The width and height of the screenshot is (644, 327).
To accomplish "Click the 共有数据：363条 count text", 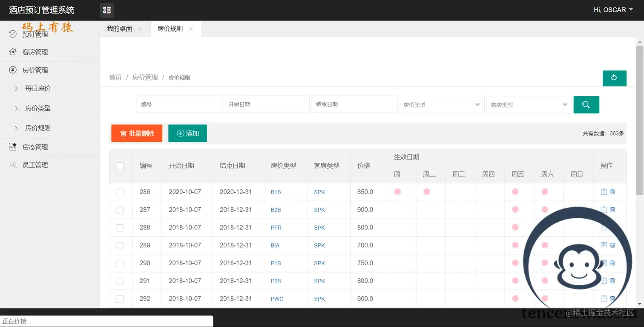I will coord(604,133).
